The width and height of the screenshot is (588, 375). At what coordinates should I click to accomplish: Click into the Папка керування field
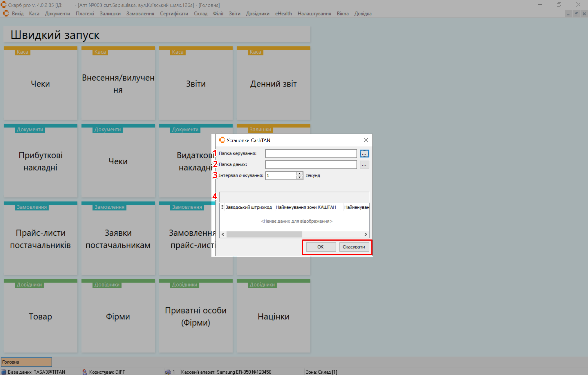click(311, 154)
